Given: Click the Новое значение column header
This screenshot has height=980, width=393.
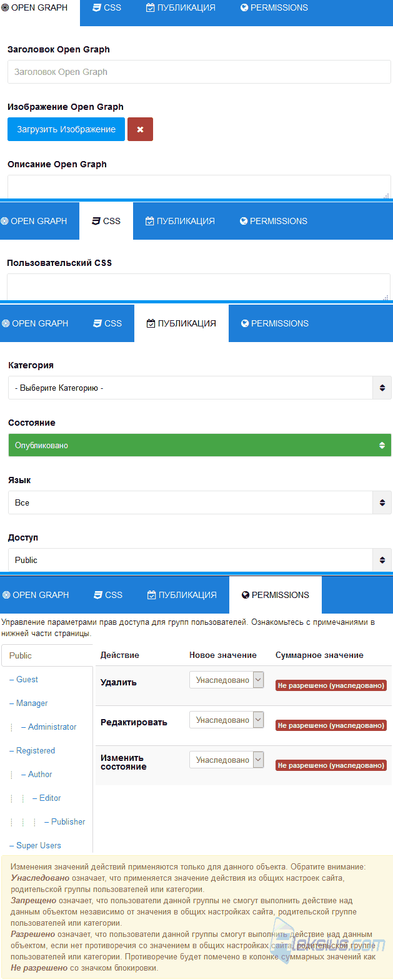Looking at the screenshot, I should (x=223, y=655).
